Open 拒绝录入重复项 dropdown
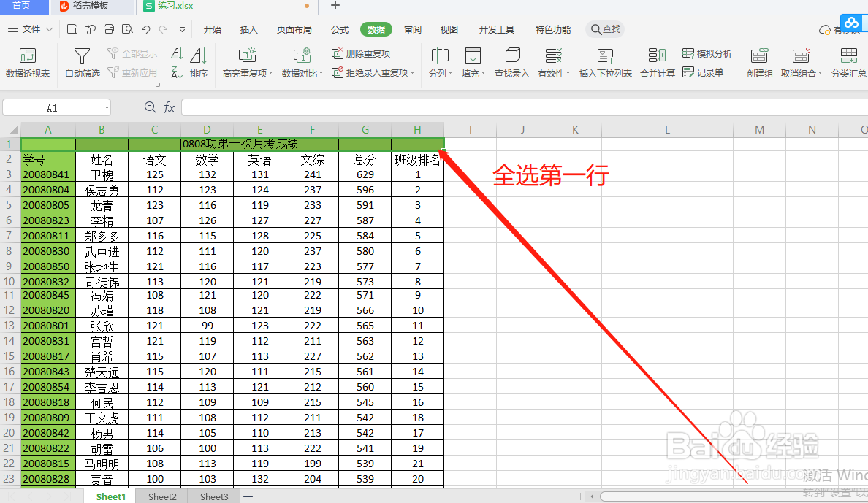Image resolution: width=868 pixels, height=503 pixels. point(373,72)
